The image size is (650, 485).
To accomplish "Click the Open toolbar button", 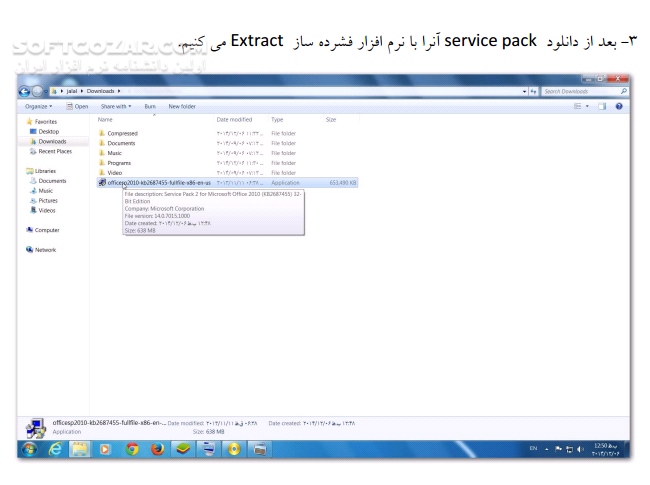I will point(77,107).
